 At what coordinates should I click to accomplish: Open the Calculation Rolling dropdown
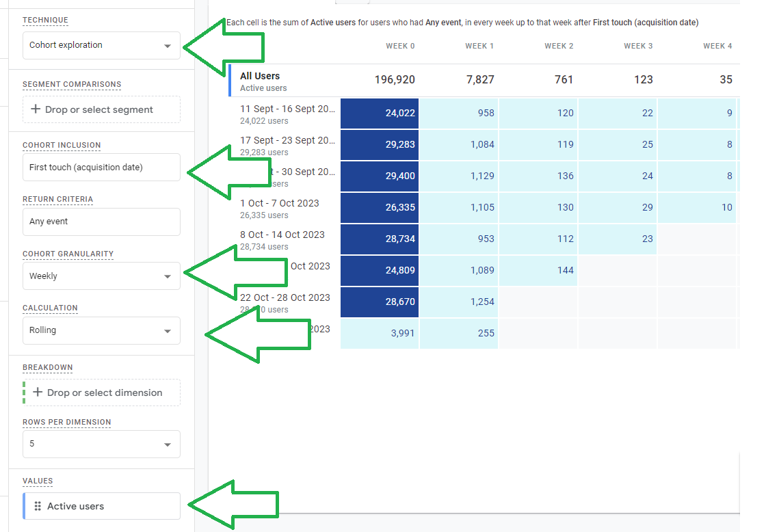click(x=101, y=331)
